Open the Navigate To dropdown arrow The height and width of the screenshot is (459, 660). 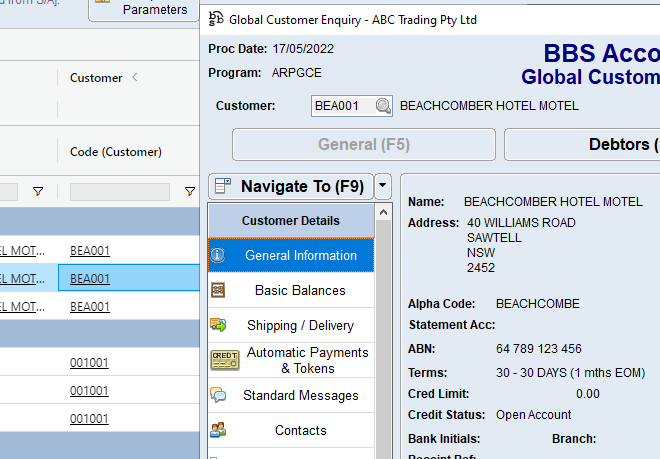[383, 185]
